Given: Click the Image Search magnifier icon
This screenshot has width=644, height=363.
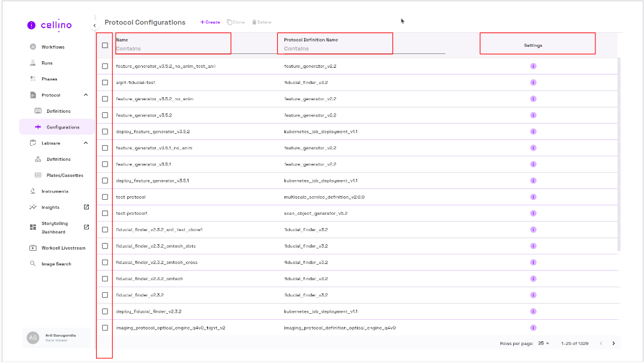Looking at the screenshot, I should [x=33, y=264].
